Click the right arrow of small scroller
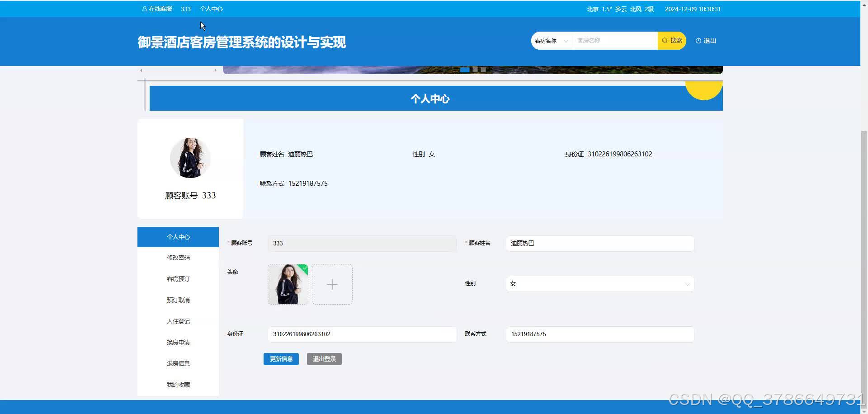The image size is (868, 414). [x=215, y=71]
